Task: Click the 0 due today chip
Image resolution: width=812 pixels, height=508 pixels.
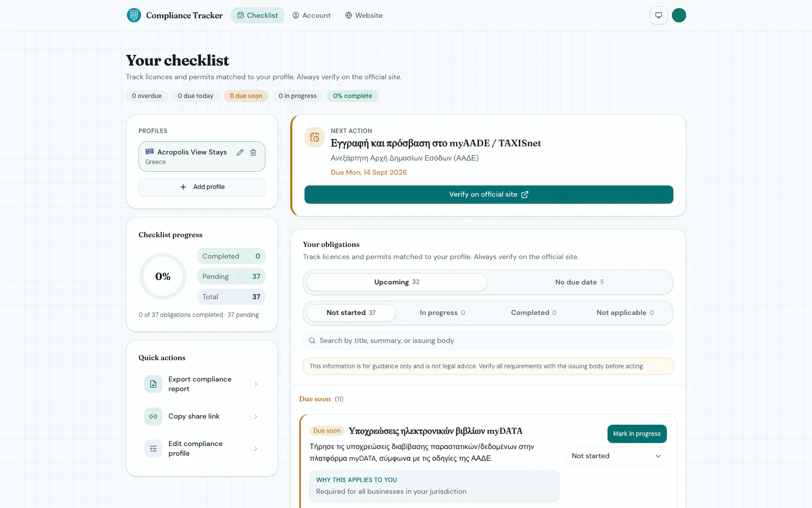Action: pyautogui.click(x=195, y=96)
